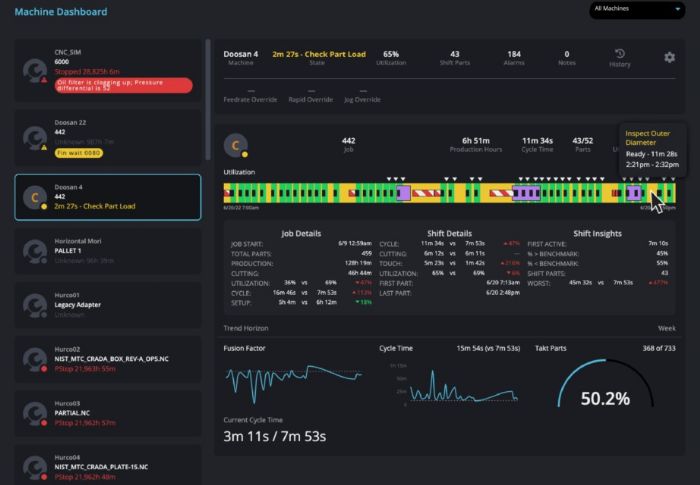Select the Hurco01 Legacy Adapter card

click(x=108, y=305)
